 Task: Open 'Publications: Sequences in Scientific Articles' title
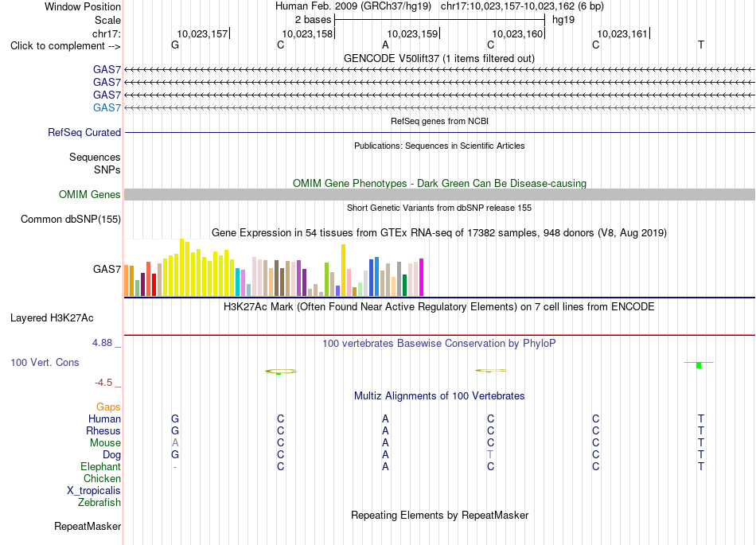(x=439, y=146)
